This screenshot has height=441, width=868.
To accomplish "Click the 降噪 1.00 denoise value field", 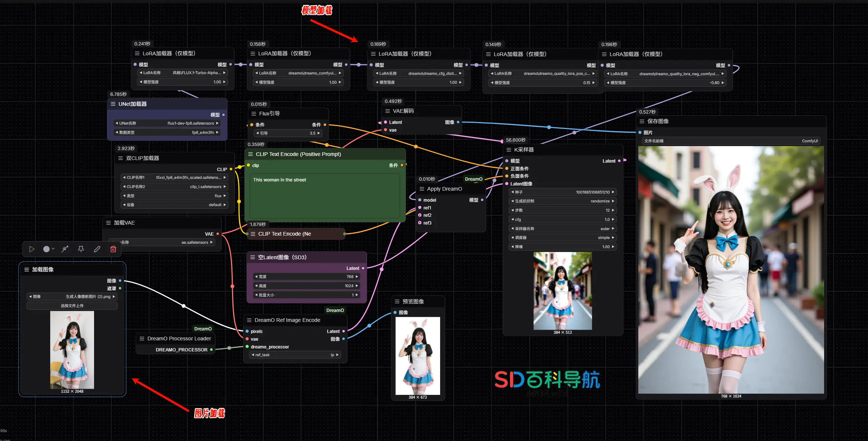I will [x=563, y=247].
